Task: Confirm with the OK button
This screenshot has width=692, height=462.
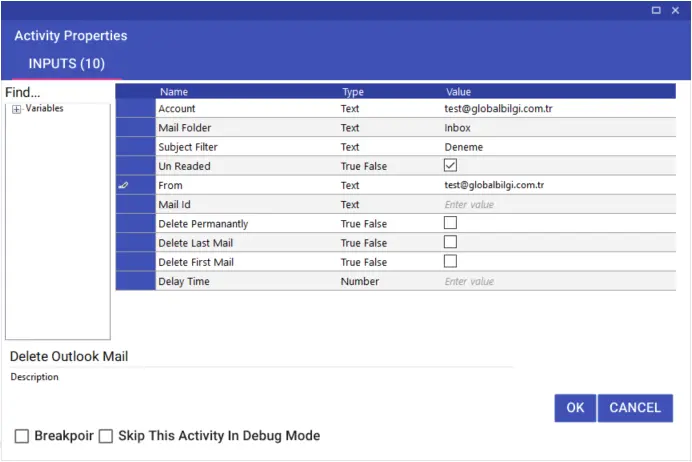Action: 575,408
